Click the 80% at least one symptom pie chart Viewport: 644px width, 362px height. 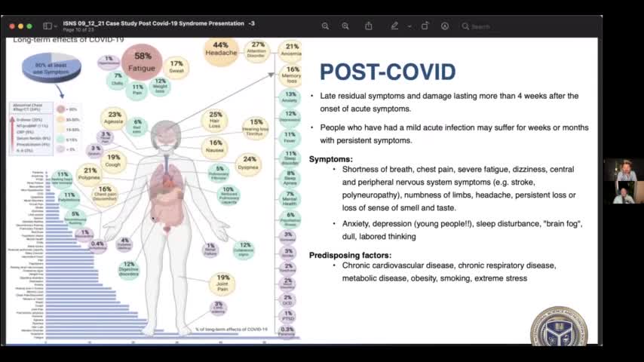pos(51,67)
